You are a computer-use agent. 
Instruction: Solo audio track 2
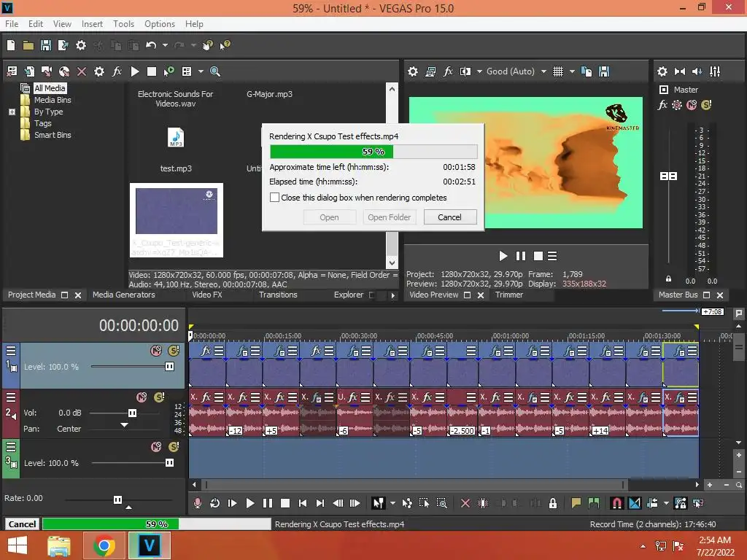click(159, 397)
